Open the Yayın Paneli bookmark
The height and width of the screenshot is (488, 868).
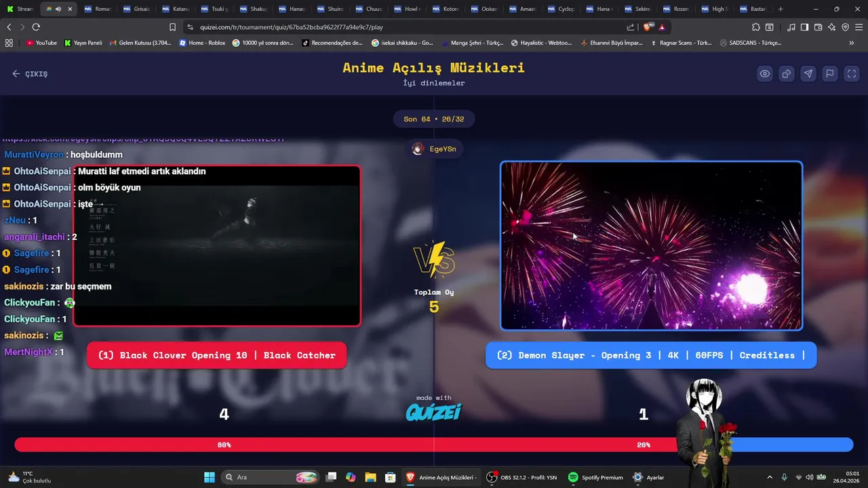83,43
